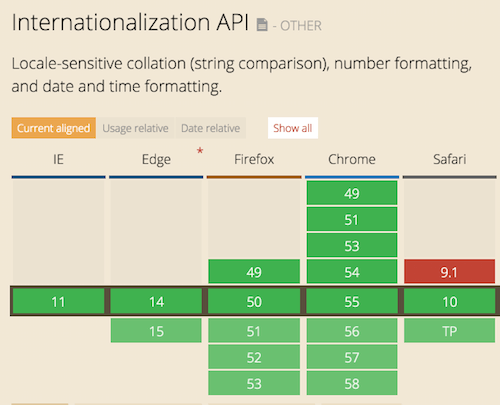Click the Chrome browser column header
Screen dimensions: 500x405
[x=352, y=159]
